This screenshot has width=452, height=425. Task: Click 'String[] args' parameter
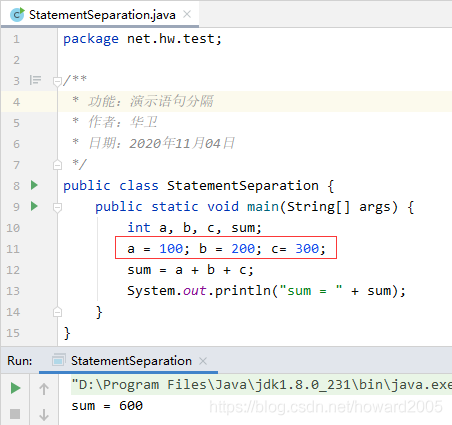[x=339, y=207]
